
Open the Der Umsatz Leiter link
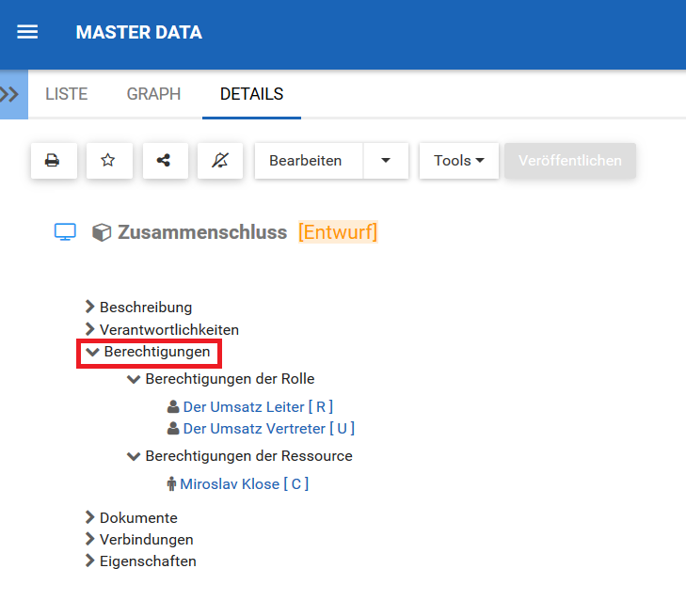point(244,407)
